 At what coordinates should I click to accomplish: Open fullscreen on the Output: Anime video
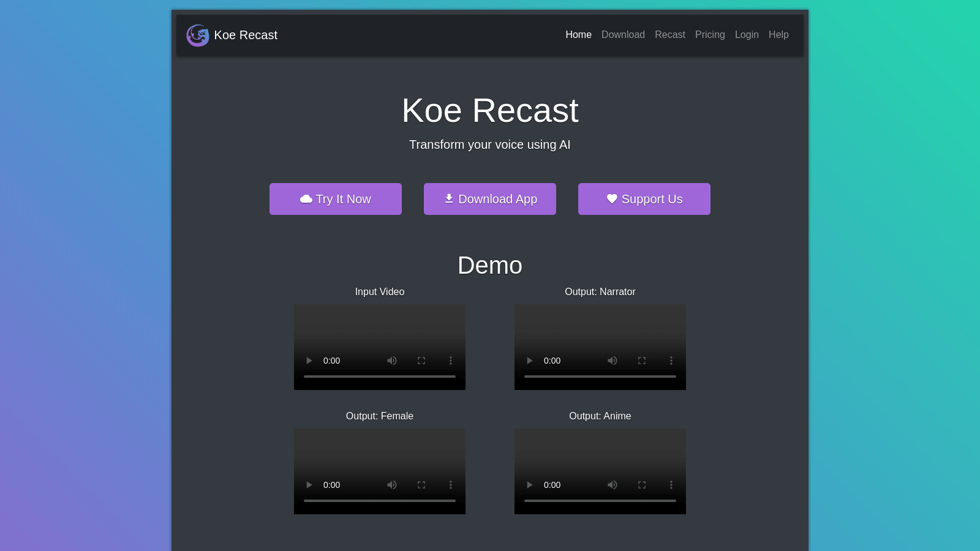click(x=641, y=484)
